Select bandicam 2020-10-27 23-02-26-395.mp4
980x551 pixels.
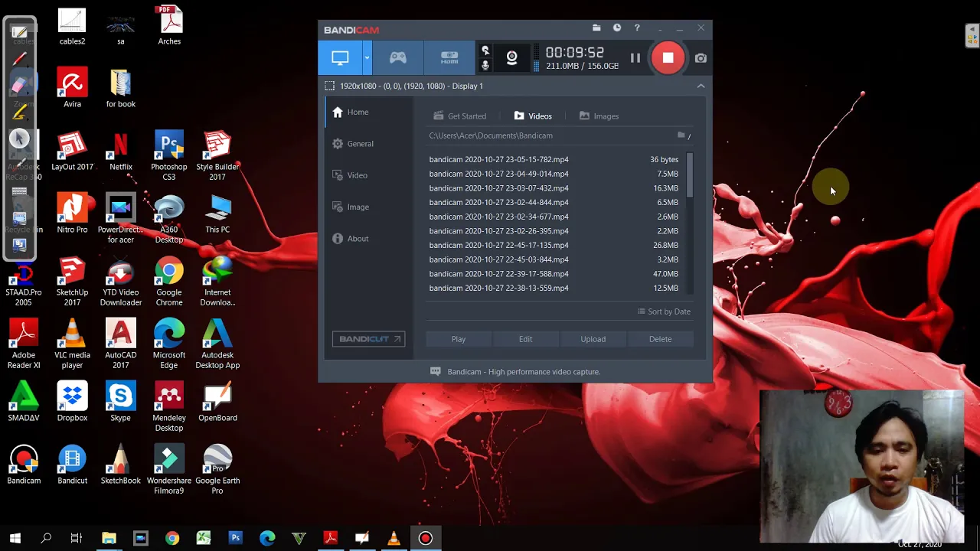click(x=554, y=231)
